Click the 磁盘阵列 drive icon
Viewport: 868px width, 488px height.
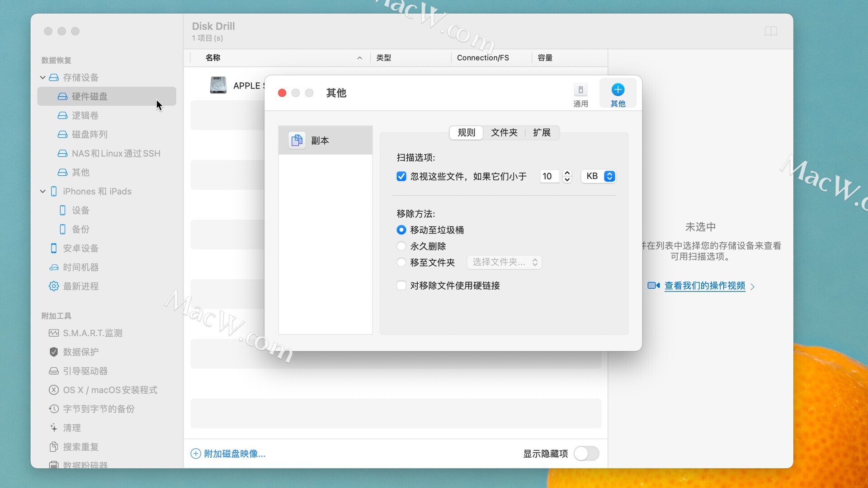(62, 134)
